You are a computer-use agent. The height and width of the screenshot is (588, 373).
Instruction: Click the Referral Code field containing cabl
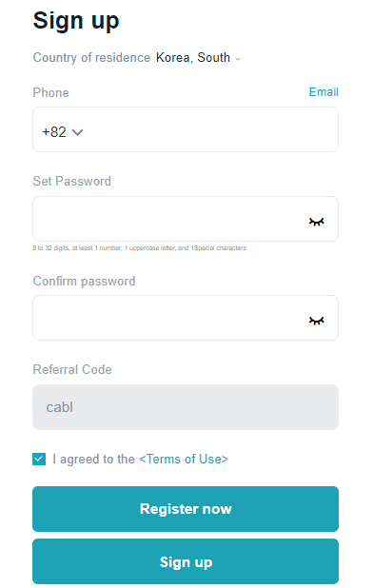tap(186, 407)
